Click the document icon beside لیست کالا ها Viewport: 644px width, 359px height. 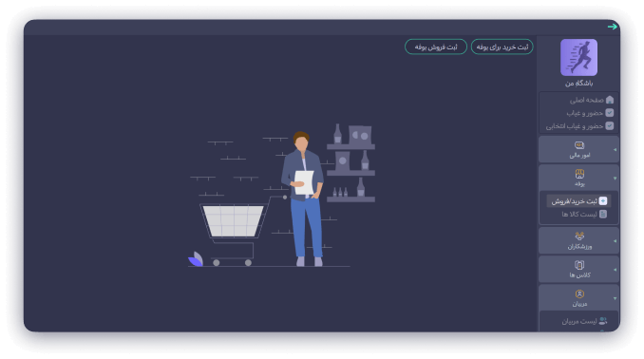coord(603,214)
